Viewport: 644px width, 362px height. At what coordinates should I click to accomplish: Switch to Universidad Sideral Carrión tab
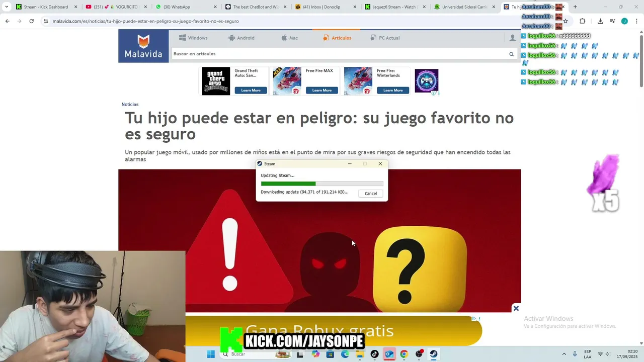click(x=464, y=7)
